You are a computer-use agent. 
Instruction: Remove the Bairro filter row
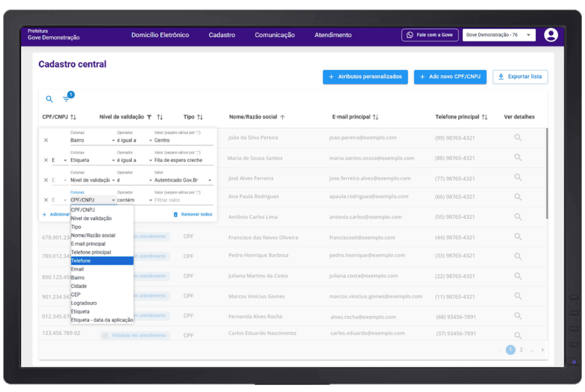46,140
